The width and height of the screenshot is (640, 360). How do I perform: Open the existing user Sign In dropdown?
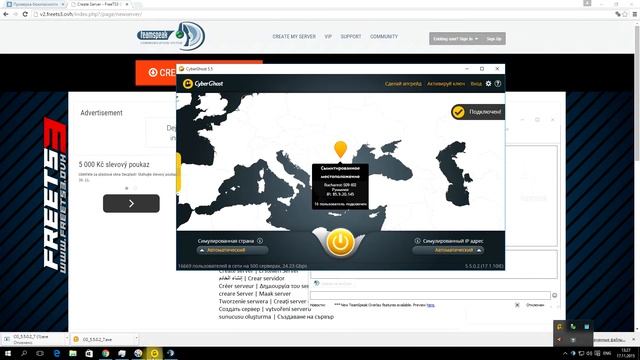(456, 39)
